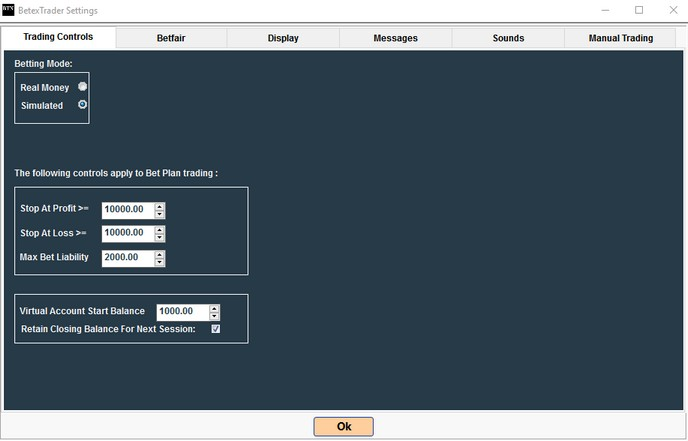Viewport: 688px width, 441px height.
Task: Raise Max Bet Liability using up arrow
Action: [160, 253]
